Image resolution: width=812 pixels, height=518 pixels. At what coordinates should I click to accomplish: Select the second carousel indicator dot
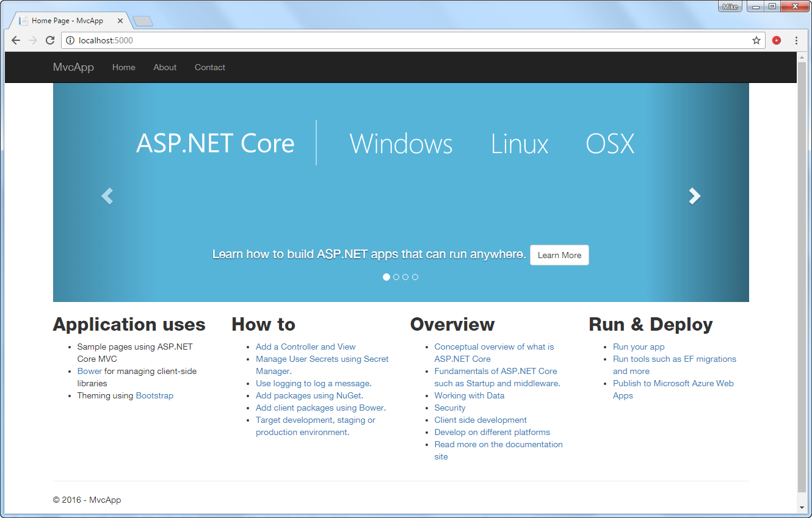pos(396,276)
